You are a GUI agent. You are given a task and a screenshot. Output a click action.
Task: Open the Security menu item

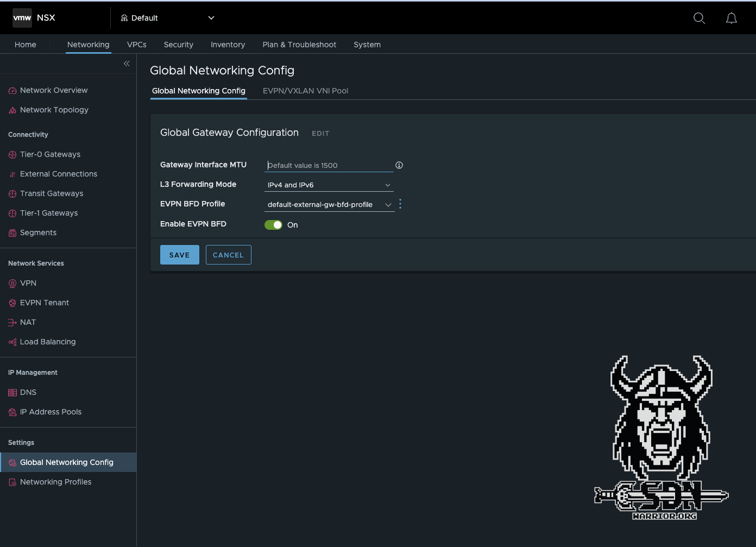pos(178,45)
